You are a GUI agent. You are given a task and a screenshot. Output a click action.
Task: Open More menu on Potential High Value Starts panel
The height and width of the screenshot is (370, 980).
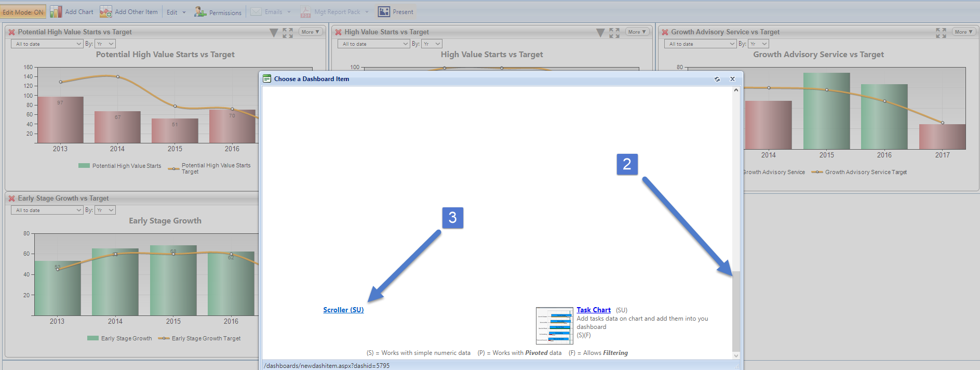tap(311, 32)
